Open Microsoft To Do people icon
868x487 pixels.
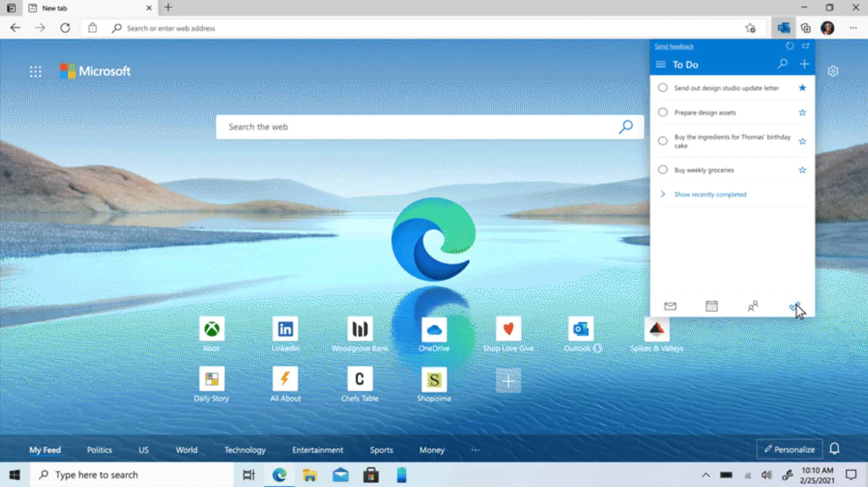tap(753, 306)
